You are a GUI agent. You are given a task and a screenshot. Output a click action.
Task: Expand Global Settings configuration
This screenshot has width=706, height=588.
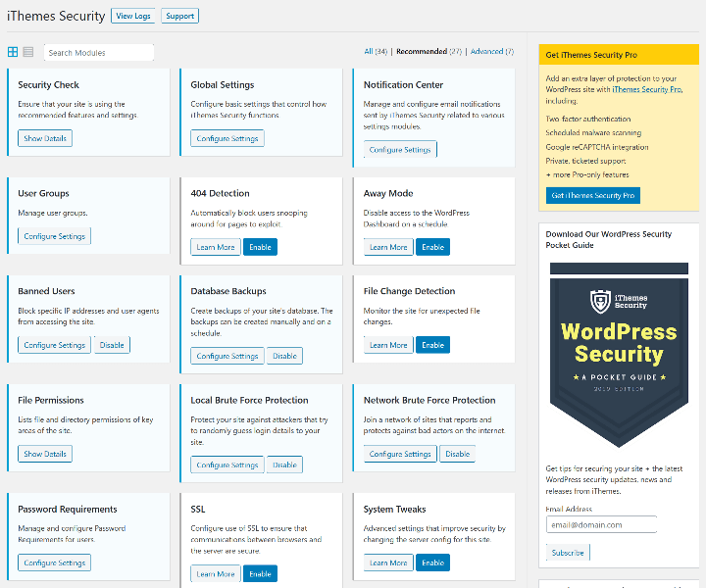[227, 138]
